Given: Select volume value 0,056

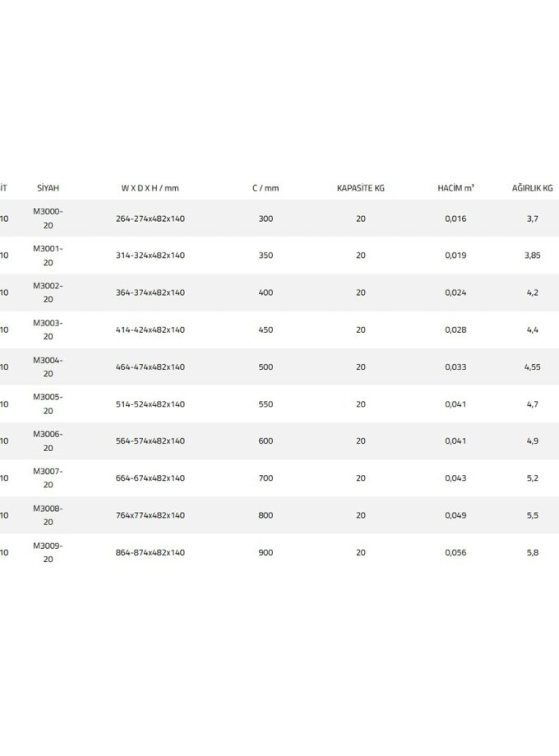Looking at the screenshot, I should pyautogui.click(x=455, y=552).
